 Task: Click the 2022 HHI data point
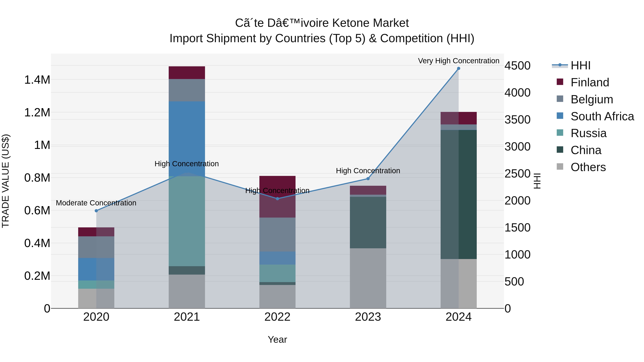click(277, 199)
